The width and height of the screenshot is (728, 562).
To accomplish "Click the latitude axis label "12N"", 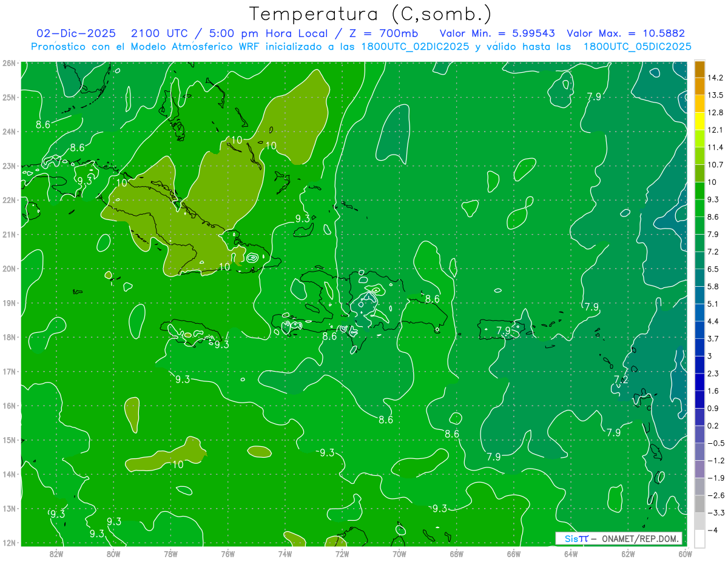I will 8,543.
